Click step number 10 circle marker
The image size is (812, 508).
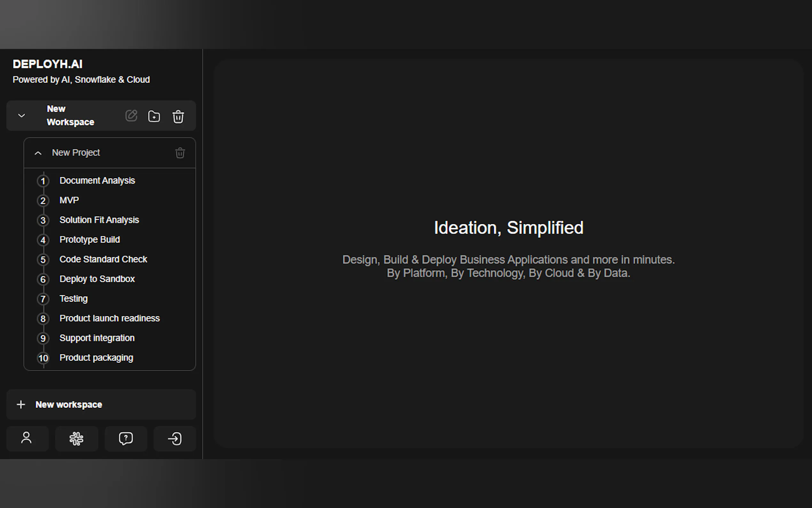pyautogui.click(x=43, y=358)
